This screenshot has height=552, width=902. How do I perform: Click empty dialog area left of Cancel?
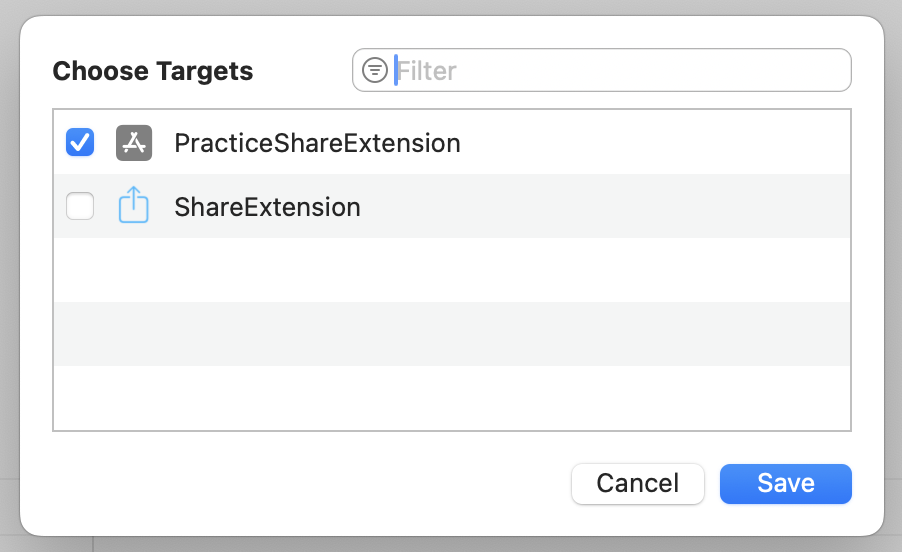click(300, 483)
